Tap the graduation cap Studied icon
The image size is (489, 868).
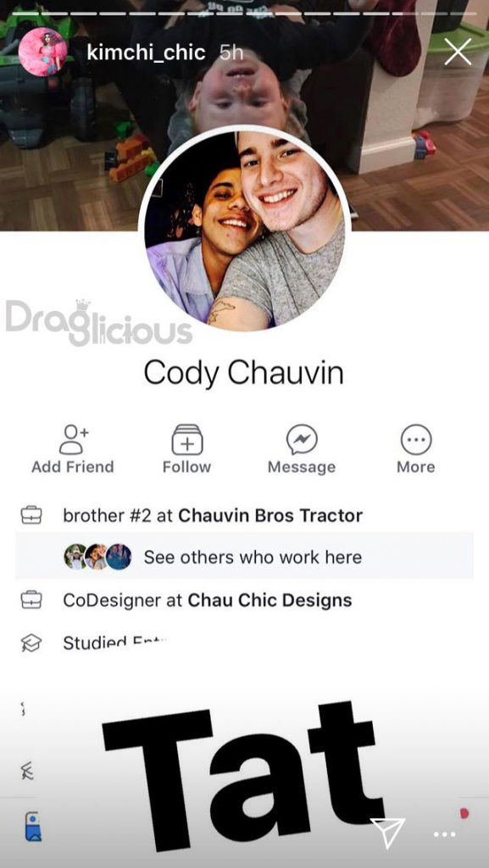tap(31, 643)
